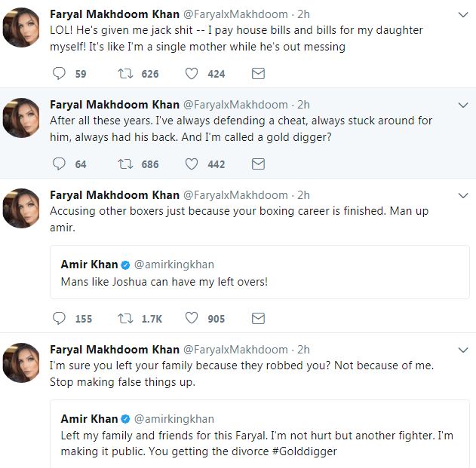Share the "gold digger" tweet by message
Screen dimensions: 476x468
point(258,164)
